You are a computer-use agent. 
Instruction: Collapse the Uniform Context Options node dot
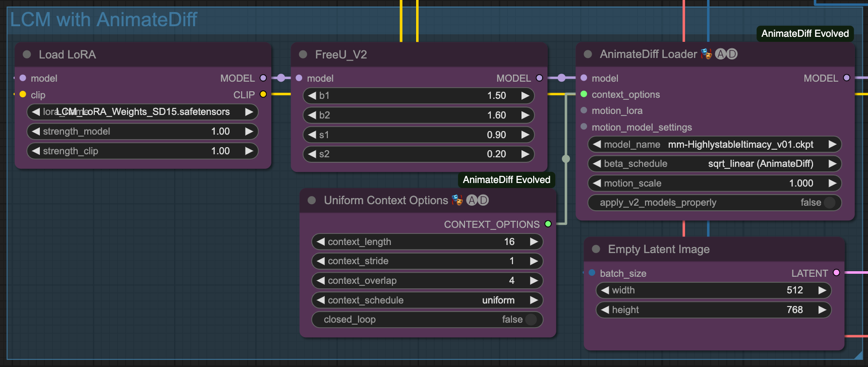point(312,200)
